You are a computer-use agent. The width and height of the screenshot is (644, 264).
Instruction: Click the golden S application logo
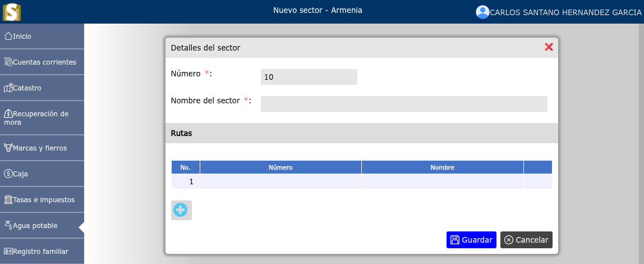[x=11, y=11]
